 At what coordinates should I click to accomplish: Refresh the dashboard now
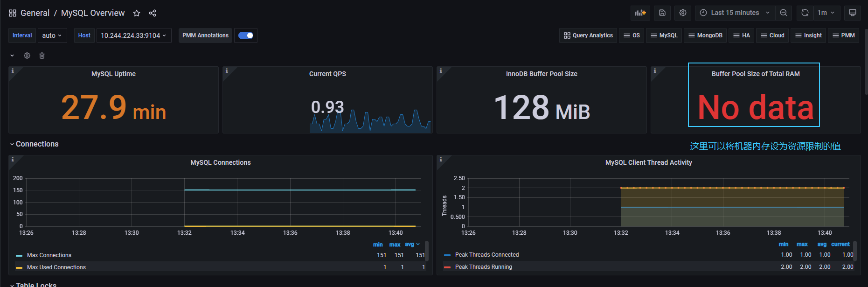tap(805, 13)
